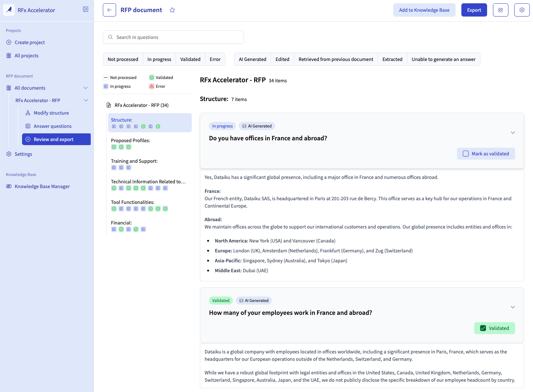Toggle the Not processed status filter

(x=123, y=59)
